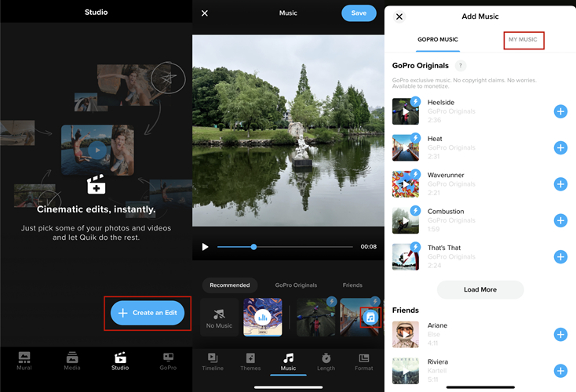Open the Mural tab in bottom navigation

click(24, 361)
